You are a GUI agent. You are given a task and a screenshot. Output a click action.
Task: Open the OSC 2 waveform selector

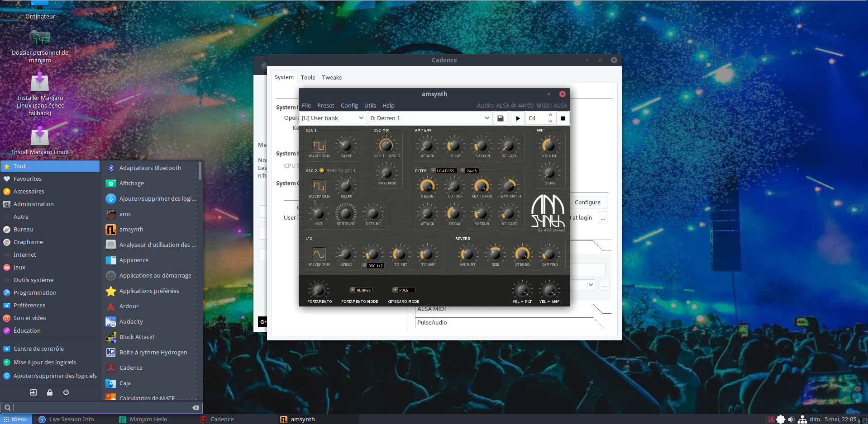point(319,186)
